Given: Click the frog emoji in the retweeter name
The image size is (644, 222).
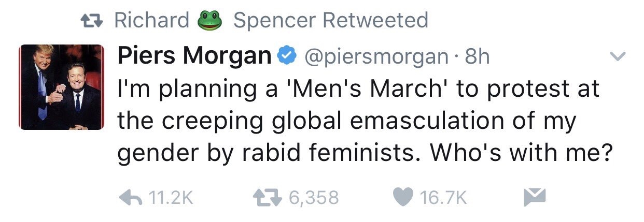Looking at the screenshot, I should pyautogui.click(x=211, y=21).
